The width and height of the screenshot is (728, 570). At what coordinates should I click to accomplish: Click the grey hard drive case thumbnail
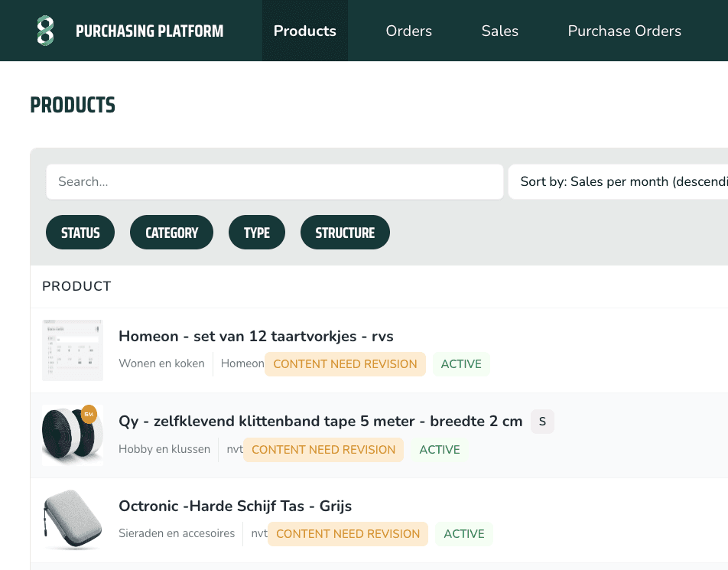click(73, 520)
